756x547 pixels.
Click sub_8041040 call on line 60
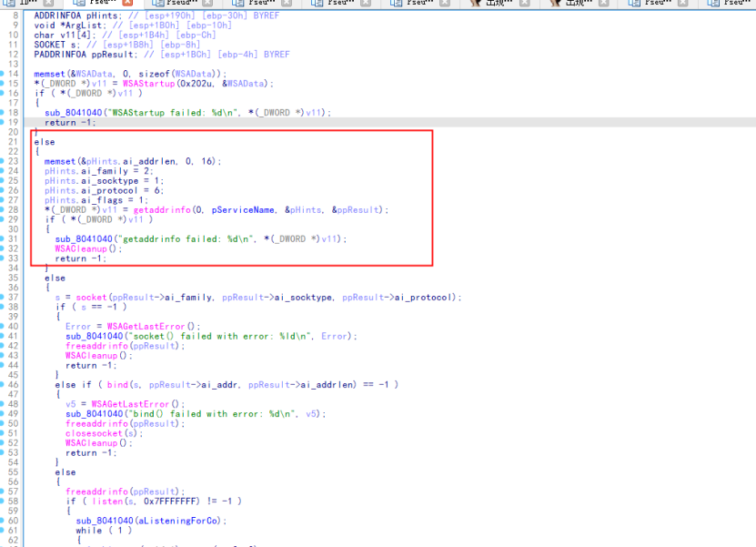point(105,521)
